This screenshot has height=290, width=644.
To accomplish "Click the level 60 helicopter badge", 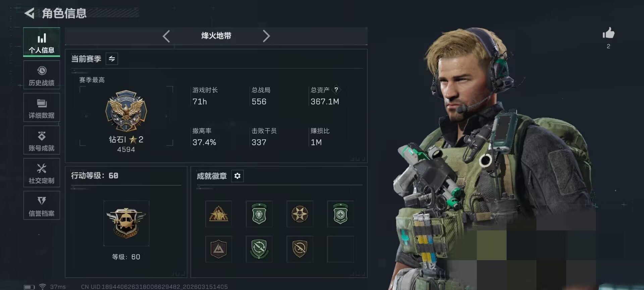I will point(126,223).
